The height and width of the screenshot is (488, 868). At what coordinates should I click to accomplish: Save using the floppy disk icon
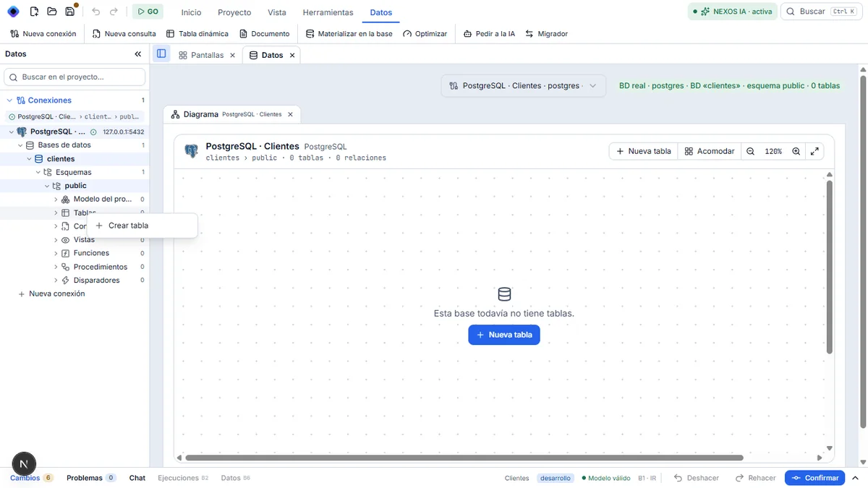(x=69, y=12)
